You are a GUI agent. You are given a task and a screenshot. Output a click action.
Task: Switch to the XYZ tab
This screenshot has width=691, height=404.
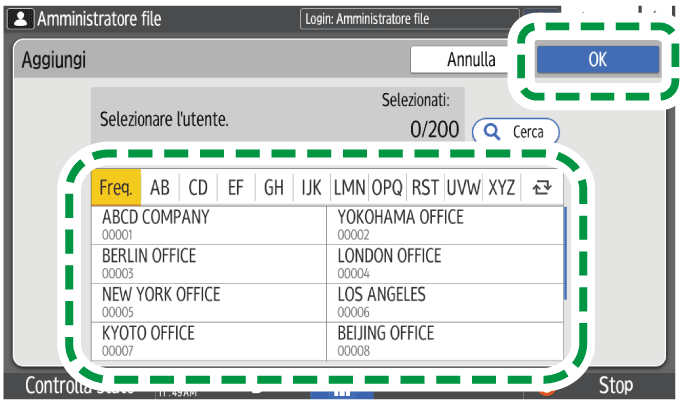click(502, 188)
